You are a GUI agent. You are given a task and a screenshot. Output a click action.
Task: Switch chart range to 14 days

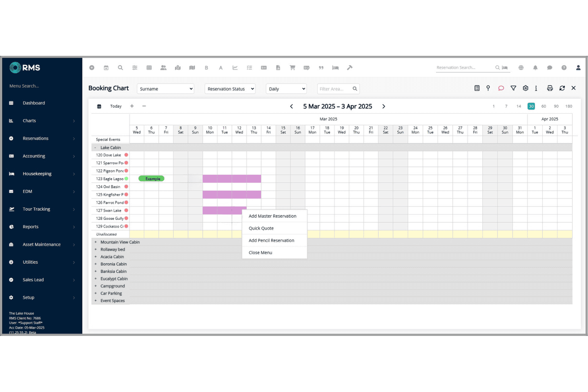[x=518, y=106]
